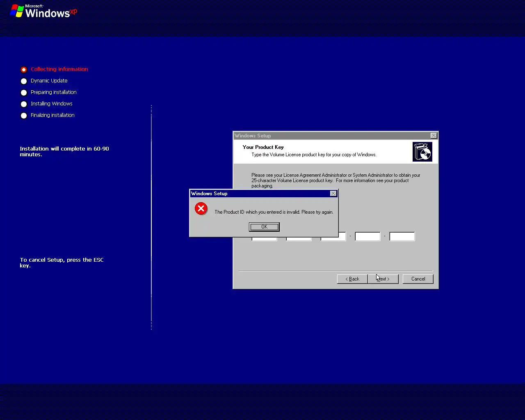525x420 pixels.
Task: Select the Finalizing installation step indicator
Action: pos(24,116)
